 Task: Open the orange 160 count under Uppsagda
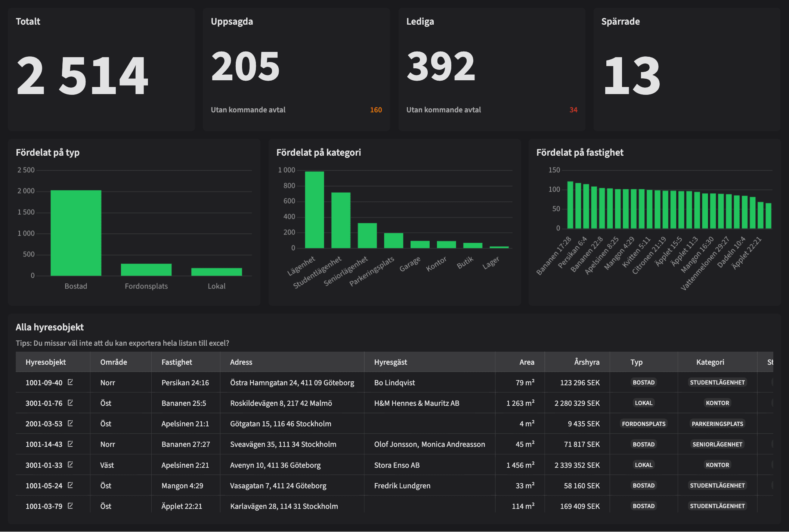(x=375, y=110)
